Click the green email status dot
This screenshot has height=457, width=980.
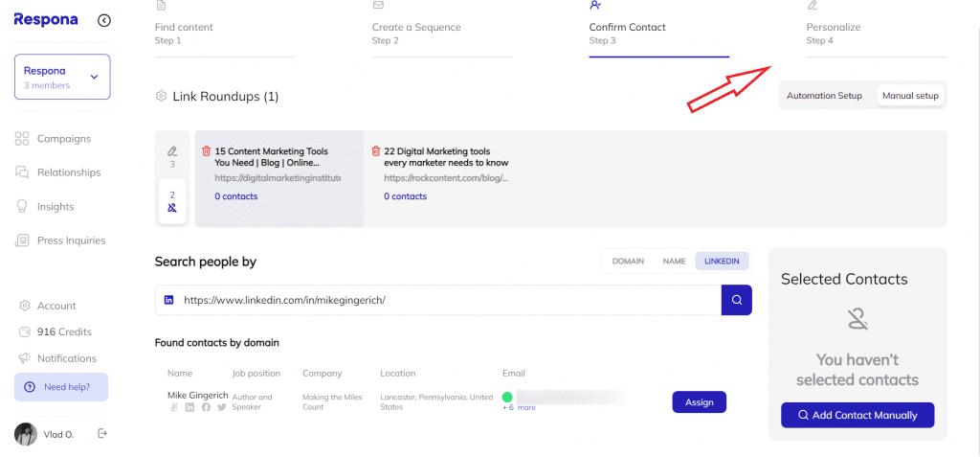pos(507,397)
